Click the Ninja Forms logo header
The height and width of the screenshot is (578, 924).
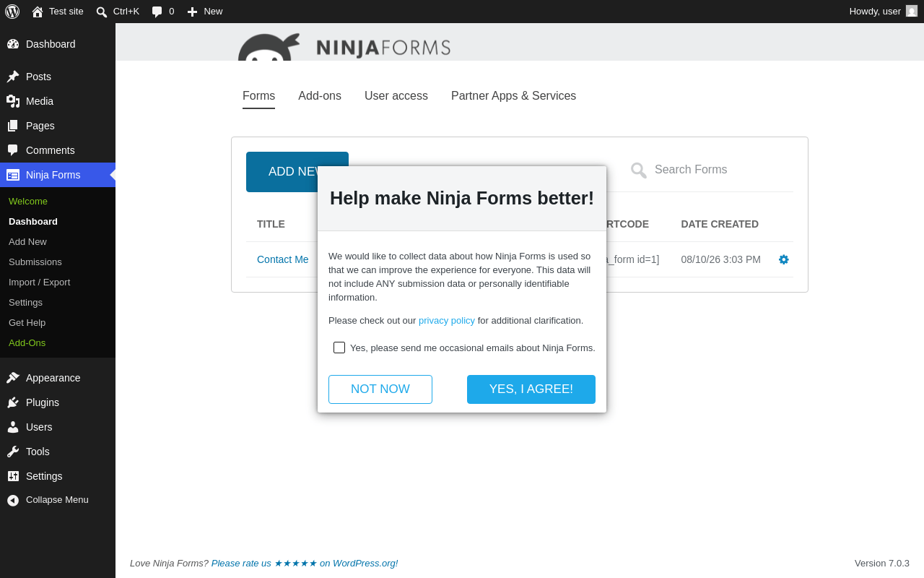click(344, 47)
